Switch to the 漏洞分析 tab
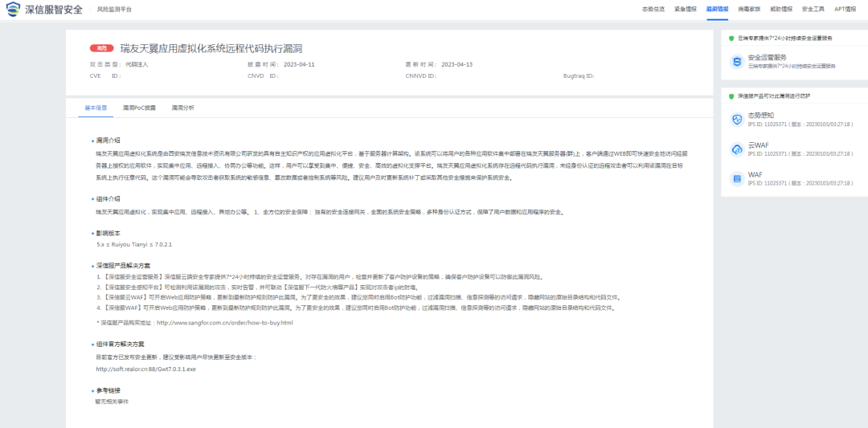Image resolution: width=868 pixels, height=428 pixels. point(182,108)
